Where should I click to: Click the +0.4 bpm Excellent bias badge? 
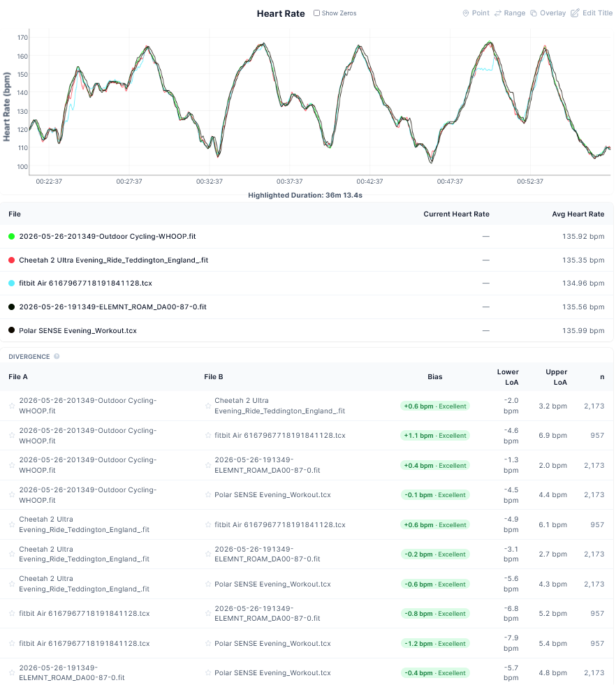pyautogui.click(x=434, y=465)
